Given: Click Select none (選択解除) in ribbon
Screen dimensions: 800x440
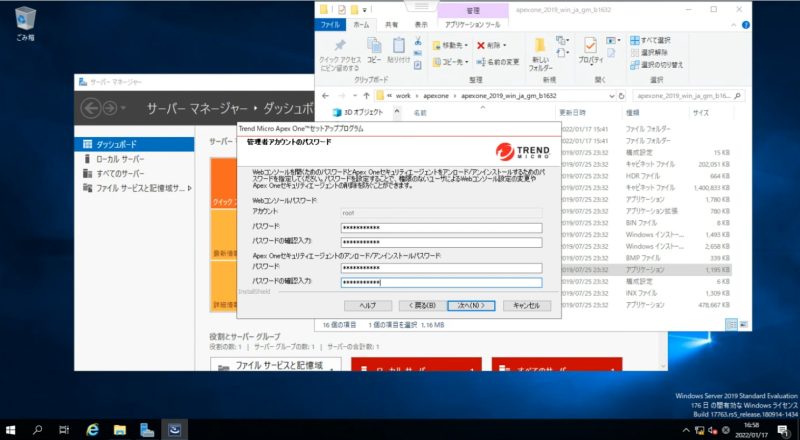Looking at the screenshot, I should point(649,53).
